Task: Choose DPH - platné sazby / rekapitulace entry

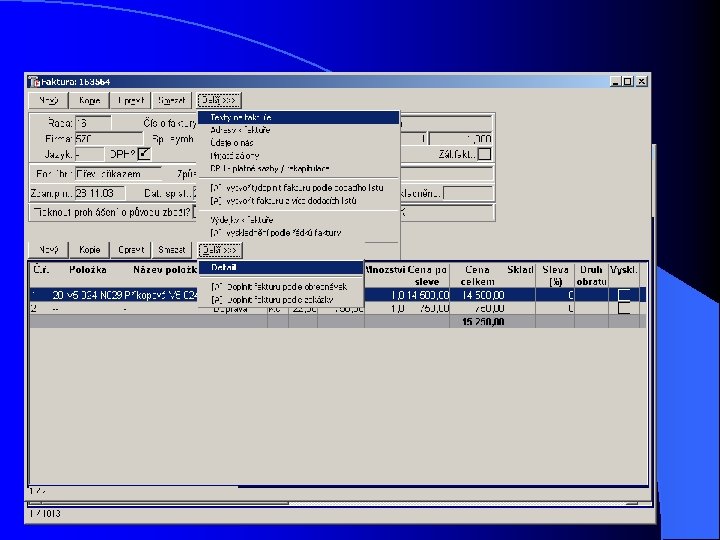Action: (298, 169)
